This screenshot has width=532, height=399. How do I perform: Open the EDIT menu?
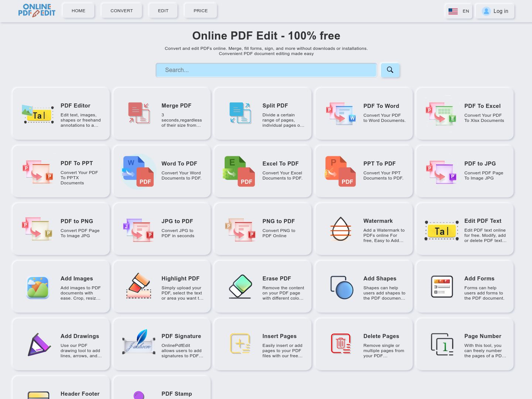tap(163, 11)
